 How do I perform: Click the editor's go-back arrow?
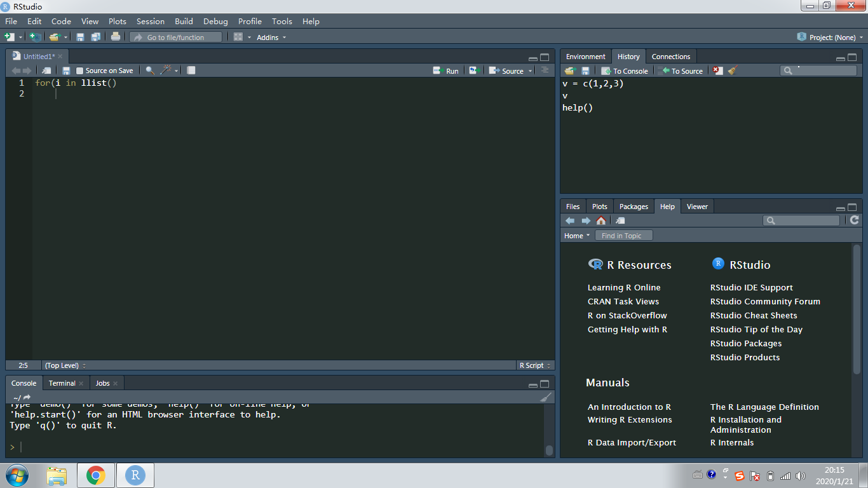(16, 71)
